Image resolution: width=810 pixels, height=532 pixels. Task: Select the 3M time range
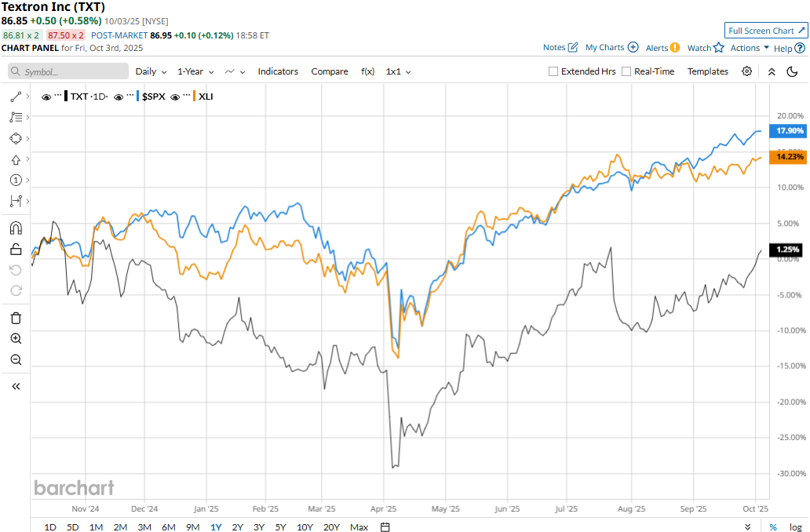click(x=144, y=527)
